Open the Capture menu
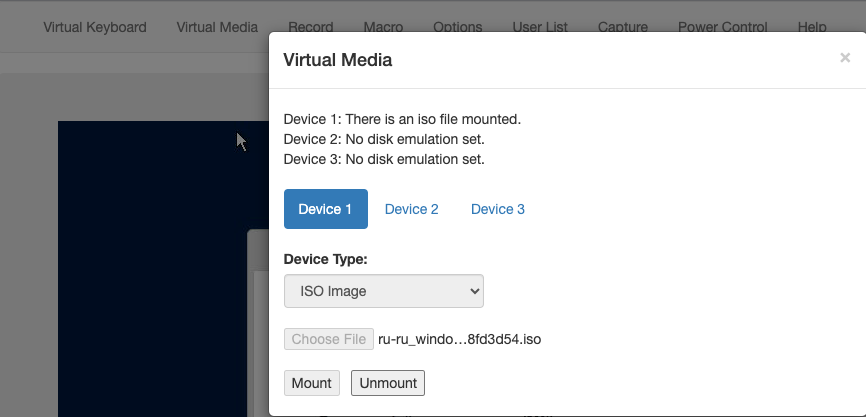866x417 pixels. (x=623, y=27)
